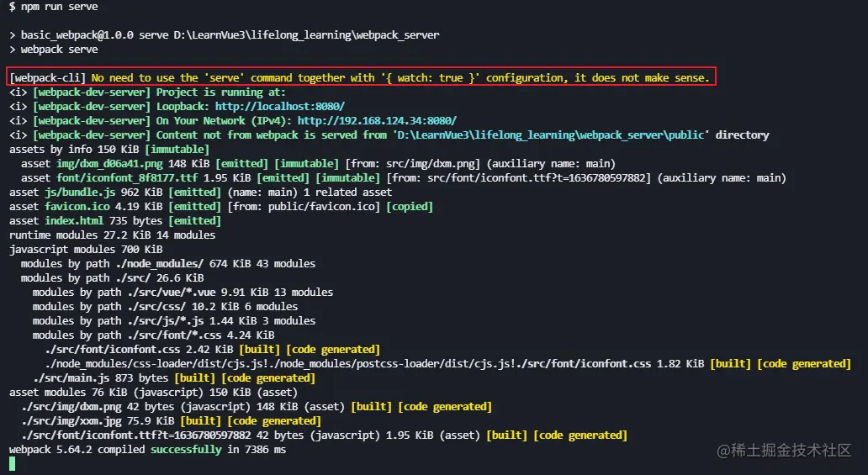Click the green terminal cursor block
The width and height of the screenshot is (868, 475).
coord(12,464)
